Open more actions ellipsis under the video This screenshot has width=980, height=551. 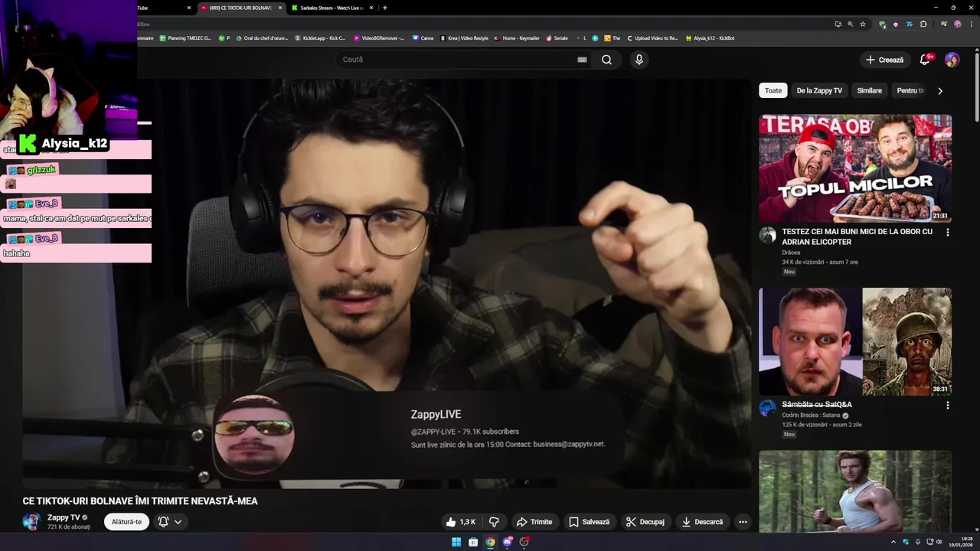(743, 522)
